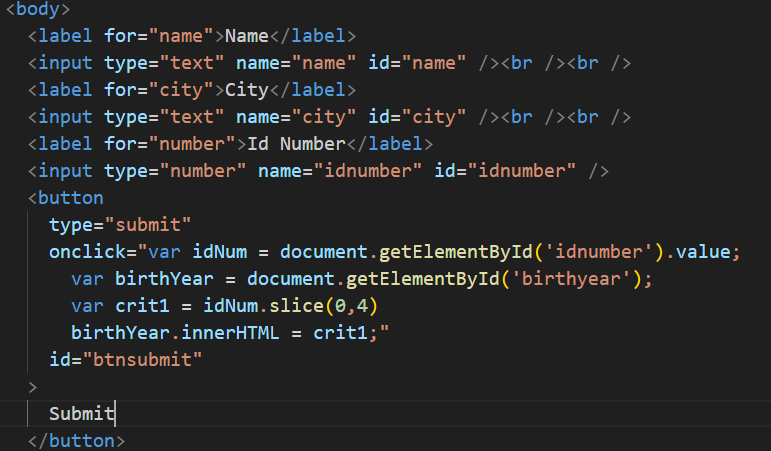771x451 pixels.
Task: Click the City label text
Action: pos(247,90)
